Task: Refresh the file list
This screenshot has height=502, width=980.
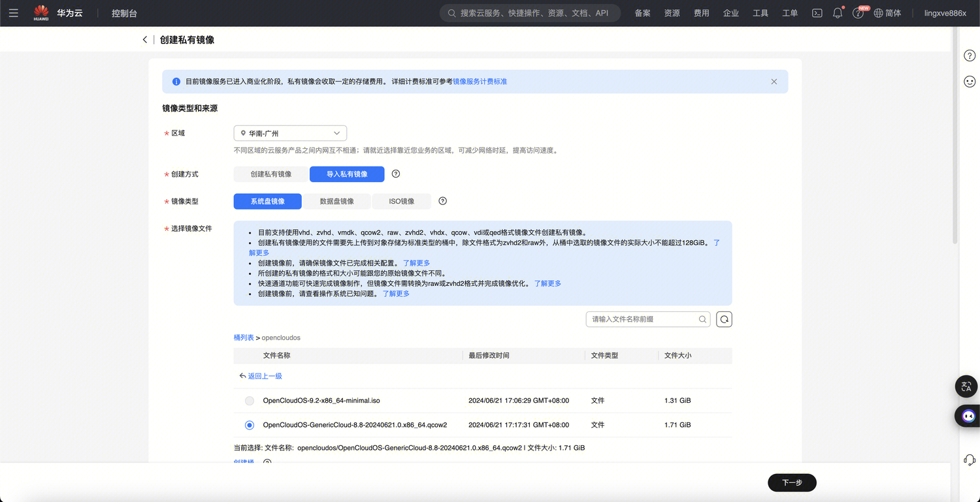Action: tap(724, 319)
